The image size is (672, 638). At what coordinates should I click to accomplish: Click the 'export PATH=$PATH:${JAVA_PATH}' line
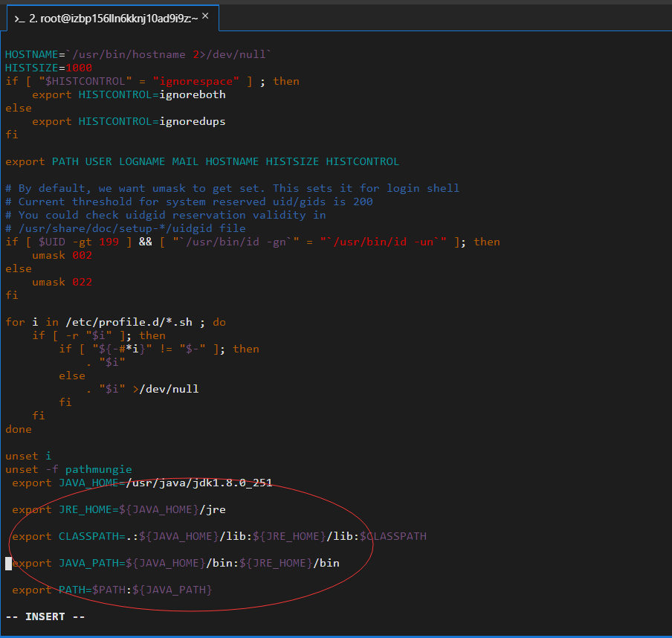[112, 590]
